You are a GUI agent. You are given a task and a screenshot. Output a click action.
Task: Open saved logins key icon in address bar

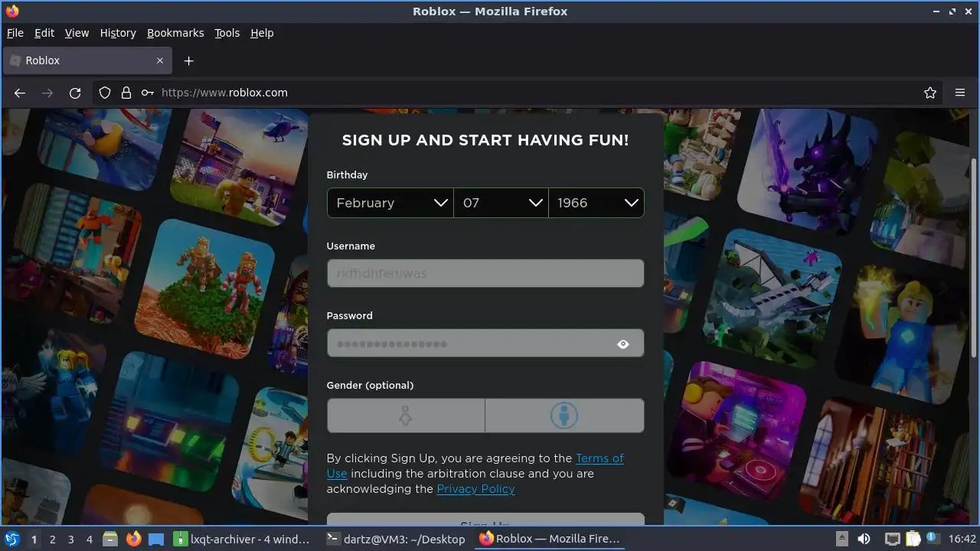pyautogui.click(x=147, y=93)
